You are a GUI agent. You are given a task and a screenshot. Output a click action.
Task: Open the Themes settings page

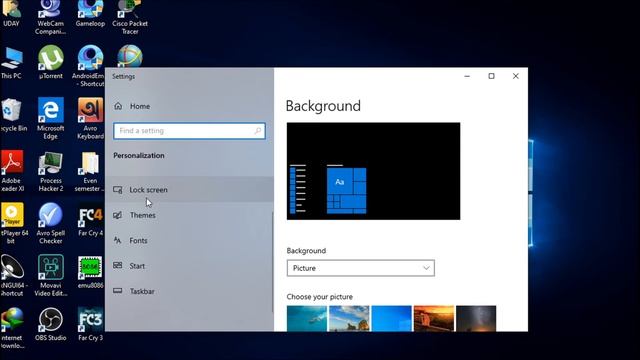click(189, 215)
